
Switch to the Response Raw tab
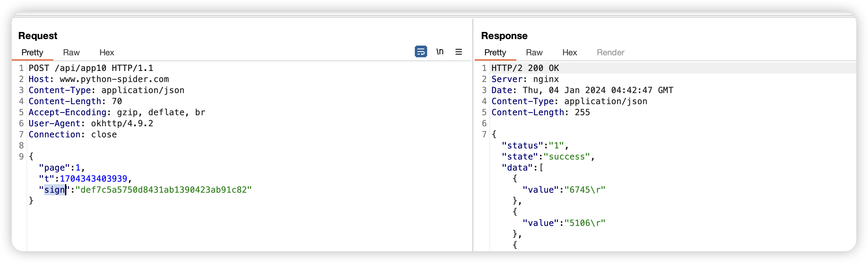point(534,52)
